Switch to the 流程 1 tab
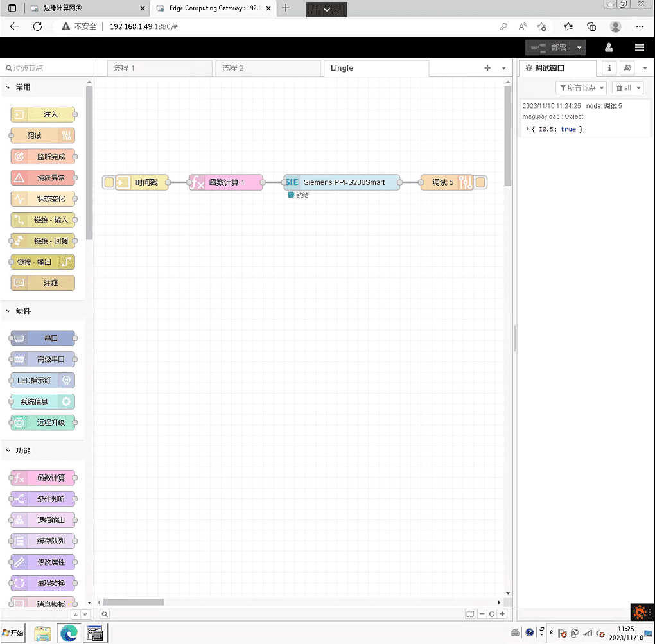Viewport: 655px width, 644px height. click(x=152, y=68)
